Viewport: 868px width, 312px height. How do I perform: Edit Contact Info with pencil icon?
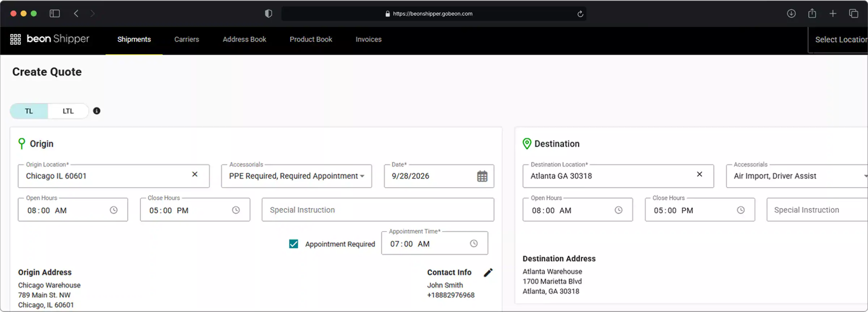click(488, 273)
